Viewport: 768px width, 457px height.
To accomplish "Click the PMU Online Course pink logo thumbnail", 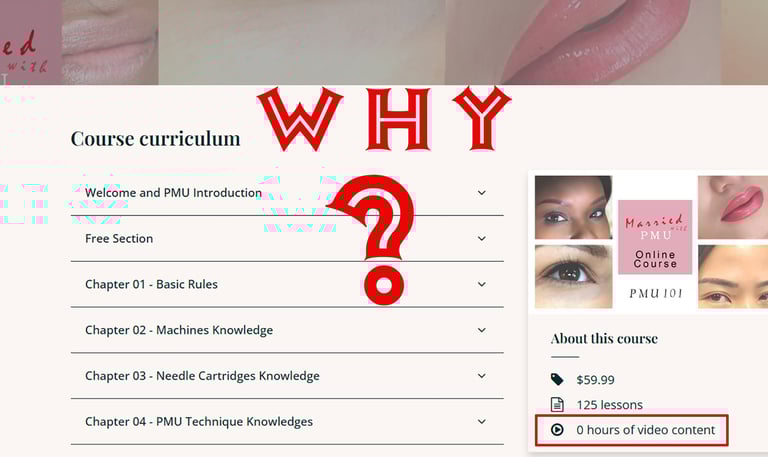I will tap(655, 237).
